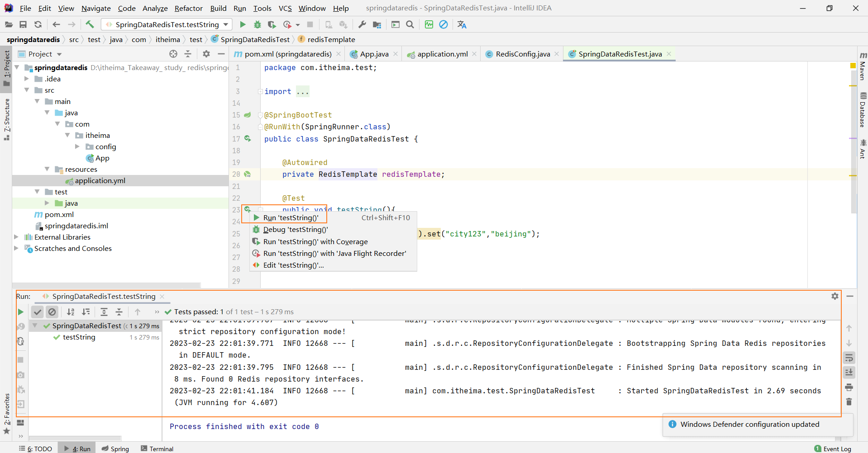Open the TODO tool window

36,448
